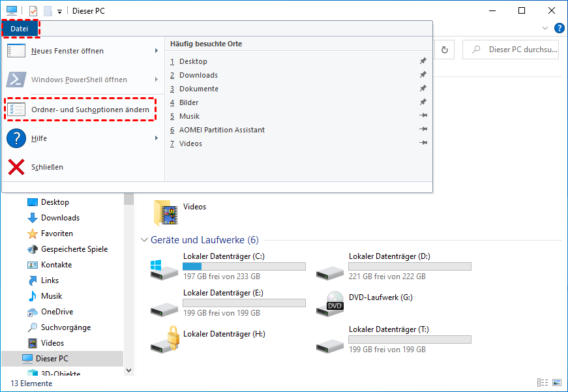Open the Datei tab
Image resolution: width=568 pixels, height=392 pixels.
pos(20,29)
